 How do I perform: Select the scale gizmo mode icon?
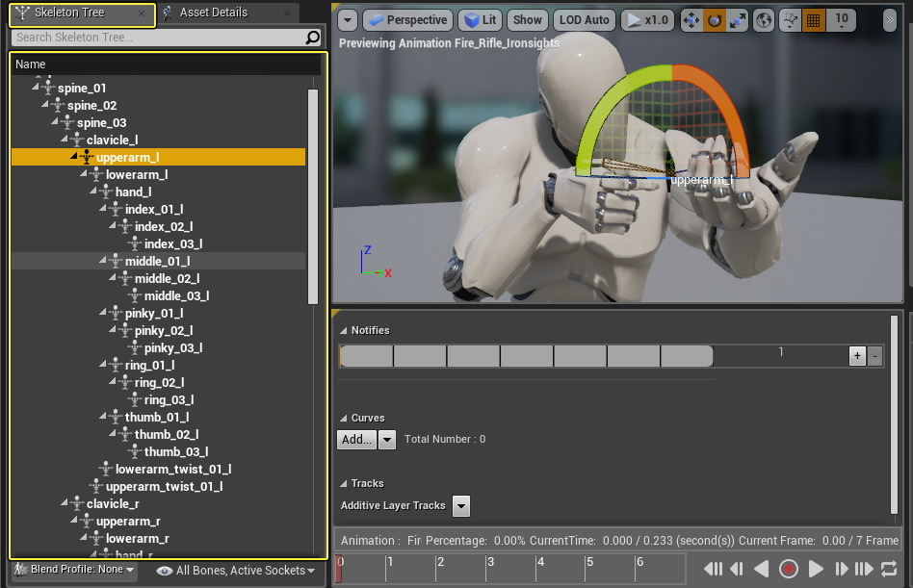pyautogui.click(x=737, y=20)
